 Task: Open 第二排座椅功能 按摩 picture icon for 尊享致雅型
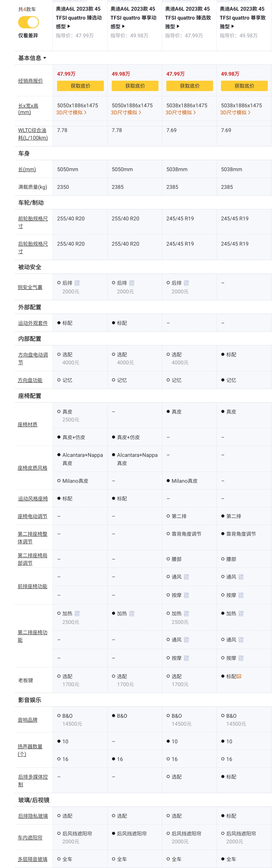241,658
